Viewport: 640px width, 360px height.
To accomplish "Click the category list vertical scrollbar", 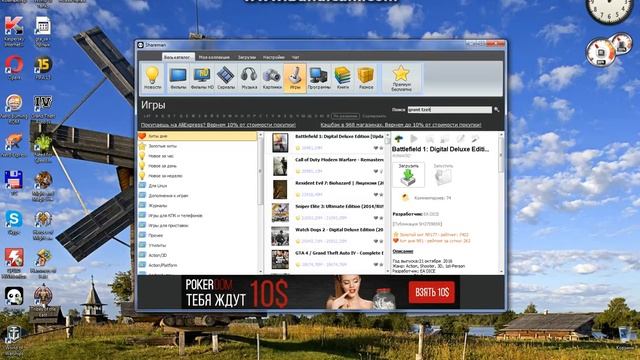I will [x=260, y=202].
